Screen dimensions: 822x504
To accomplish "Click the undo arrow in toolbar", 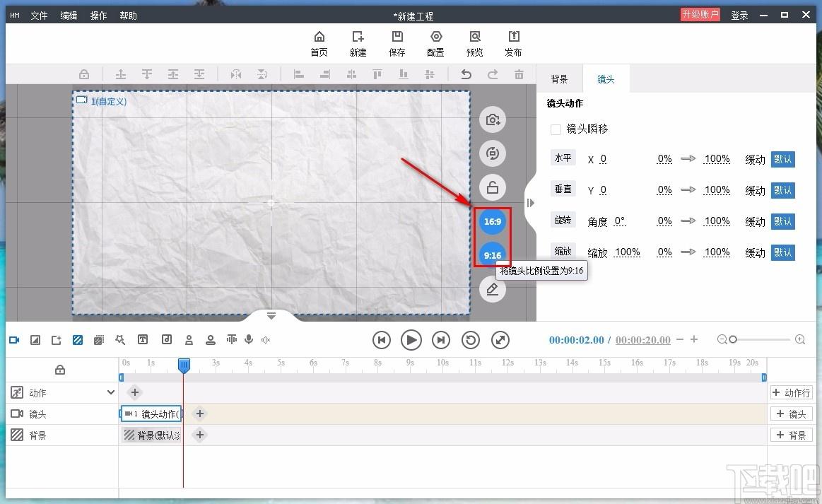I will click(466, 74).
